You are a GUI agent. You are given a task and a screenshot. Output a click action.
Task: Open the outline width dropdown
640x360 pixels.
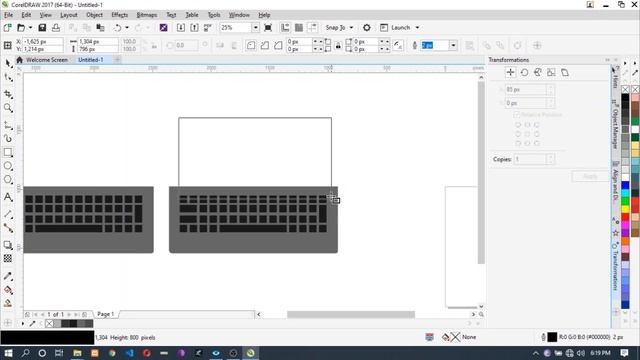click(x=453, y=45)
